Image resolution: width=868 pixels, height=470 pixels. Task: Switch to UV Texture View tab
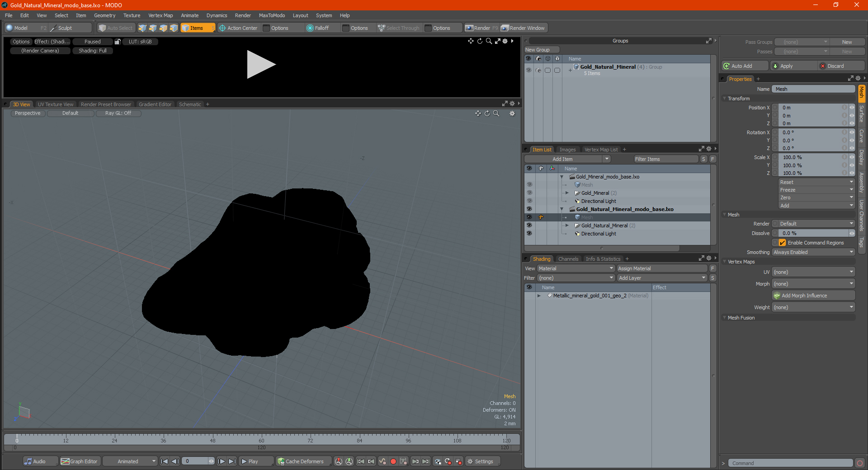(56, 104)
